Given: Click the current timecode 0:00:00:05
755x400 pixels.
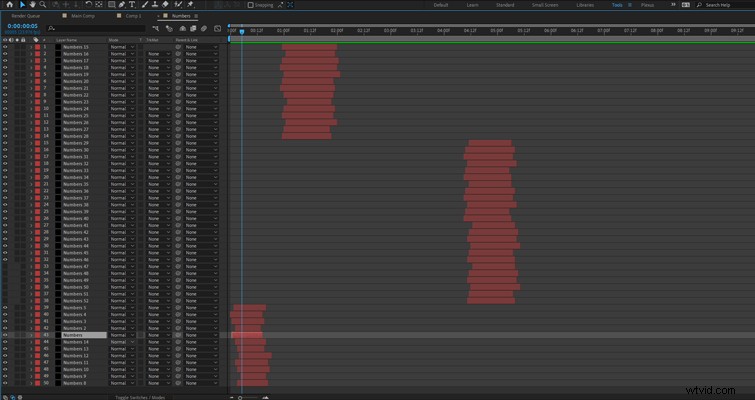Looking at the screenshot, I should click(23, 26).
